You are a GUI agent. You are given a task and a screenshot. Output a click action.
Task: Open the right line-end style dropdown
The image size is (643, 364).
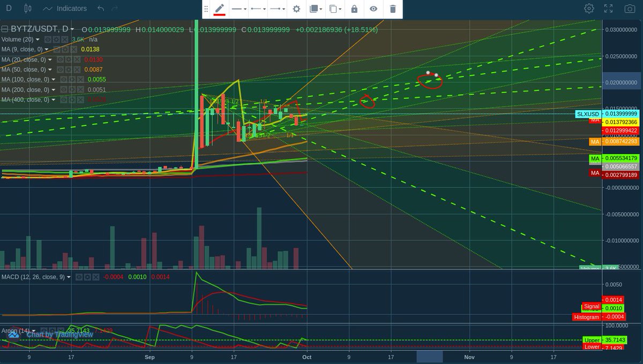278,9
